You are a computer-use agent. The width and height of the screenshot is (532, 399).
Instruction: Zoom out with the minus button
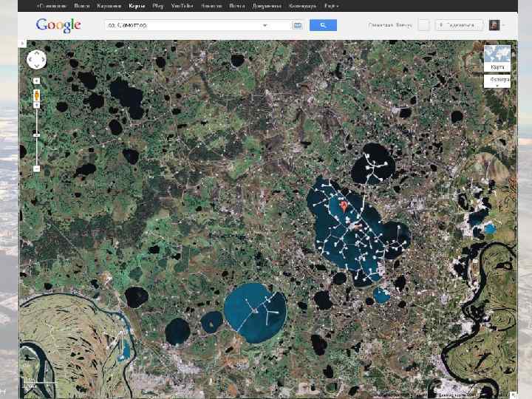pos(37,168)
